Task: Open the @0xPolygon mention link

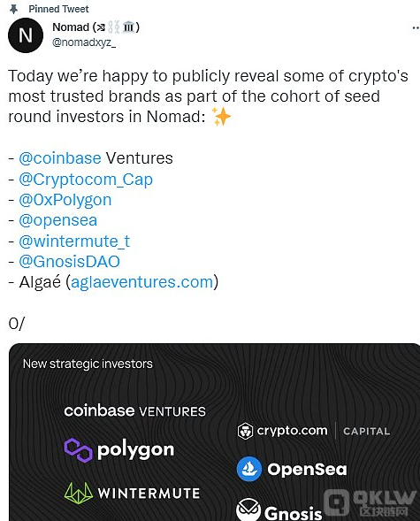Action: [x=65, y=200]
